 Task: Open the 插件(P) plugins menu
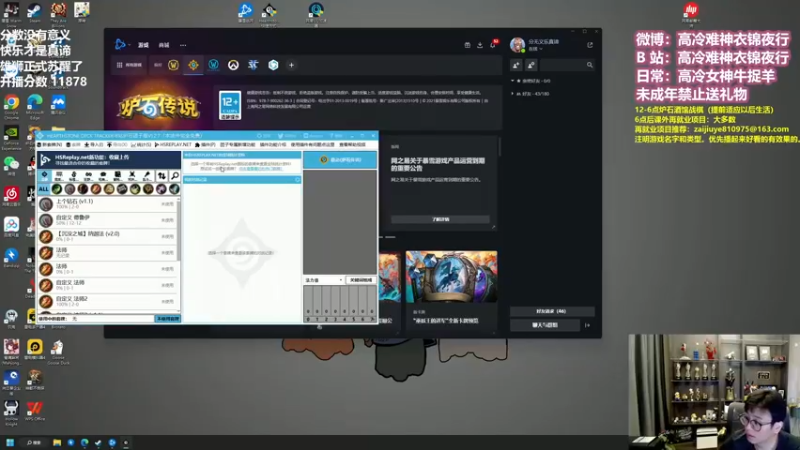[205, 145]
